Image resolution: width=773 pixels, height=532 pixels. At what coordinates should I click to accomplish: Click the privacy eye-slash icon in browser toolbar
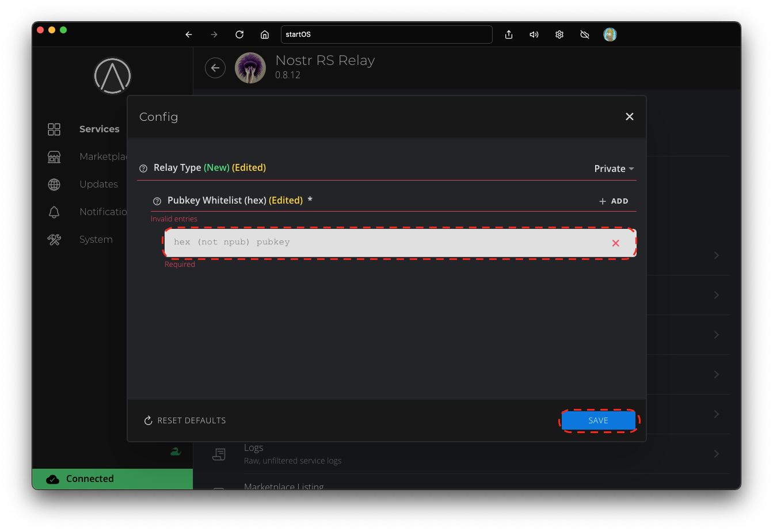click(584, 35)
